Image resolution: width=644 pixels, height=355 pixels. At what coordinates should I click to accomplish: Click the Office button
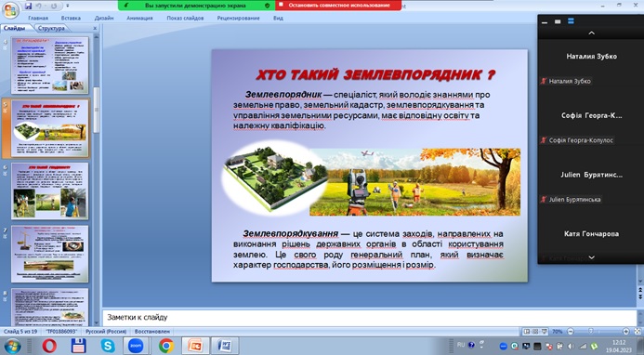10,10
